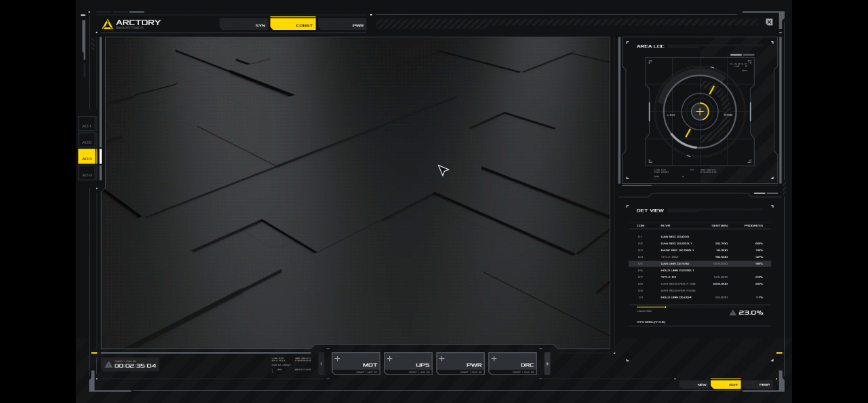Click the plus icon on MOT card
Image resolution: width=868 pixels, height=403 pixels.
pyautogui.click(x=337, y=359)
